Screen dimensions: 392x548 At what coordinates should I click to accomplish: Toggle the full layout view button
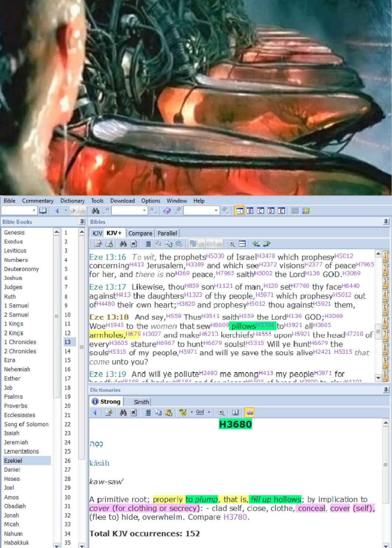click(239, 211)
